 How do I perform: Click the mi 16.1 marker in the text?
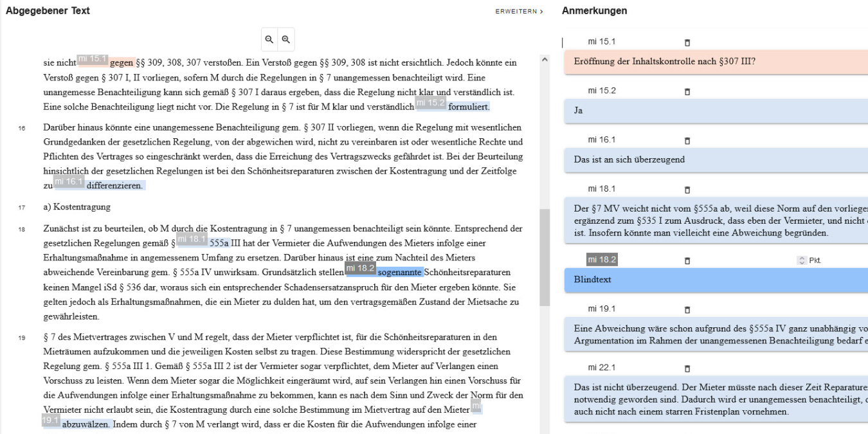[69, 182]
